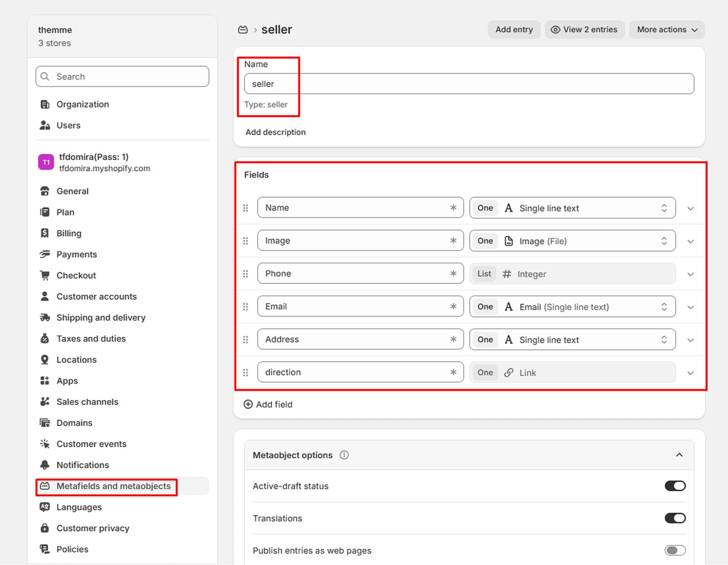Click the Phone field name input
The height and width of the screenshot is (565, 728).
[360, 273]
